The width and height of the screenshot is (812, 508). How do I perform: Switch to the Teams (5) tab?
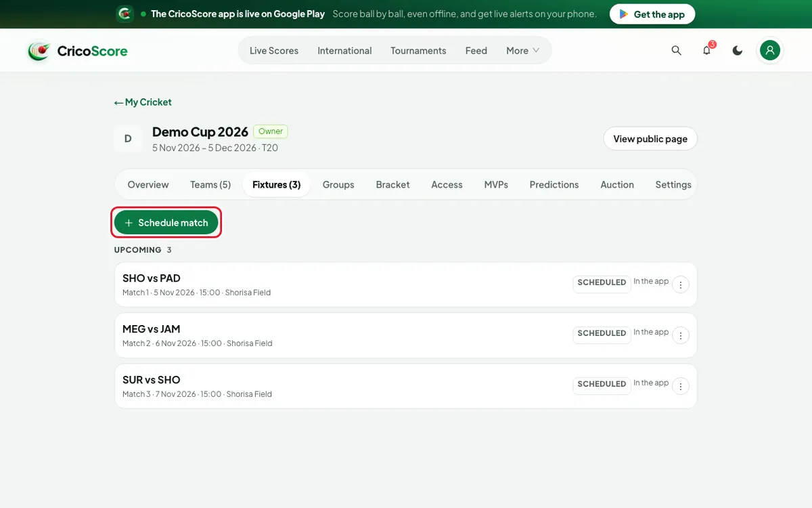210,185
